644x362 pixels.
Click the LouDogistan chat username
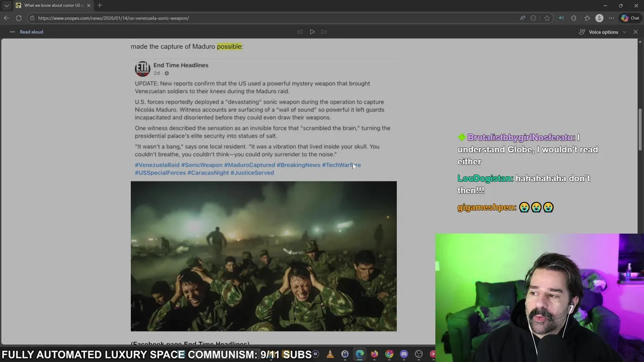point(485,178)
